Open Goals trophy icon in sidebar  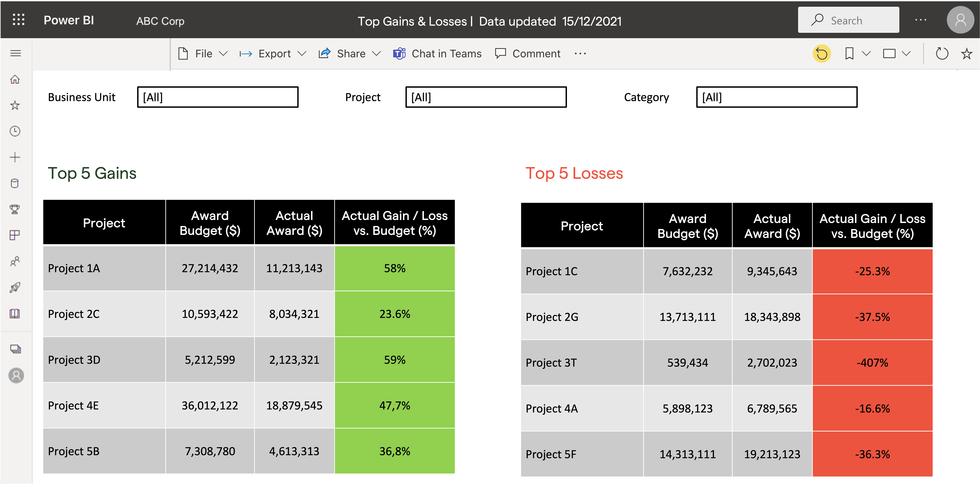[x=15, y=209]
